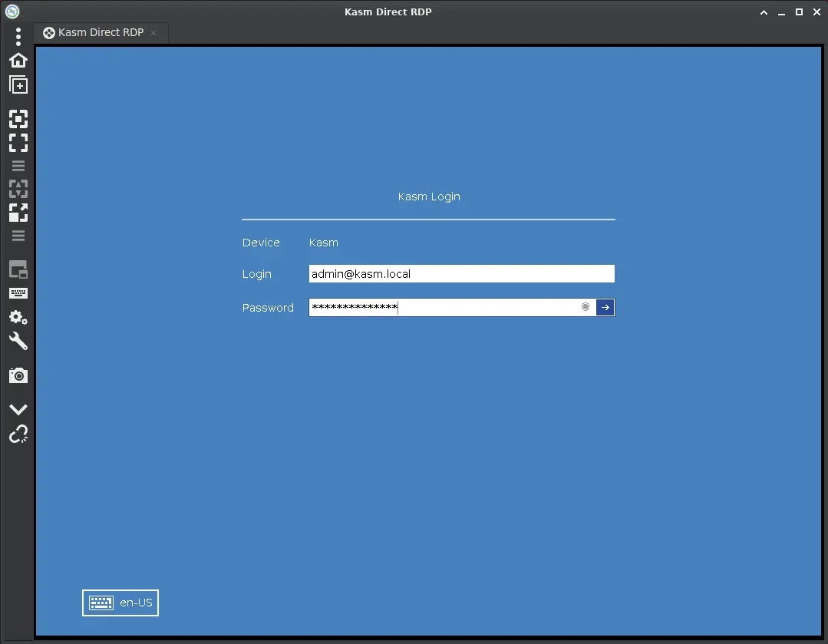Image resolution: width=828 pixels, height=644 pixels.
Task: Toggle dynamic resolution update icon
Action: click(18, 189)
